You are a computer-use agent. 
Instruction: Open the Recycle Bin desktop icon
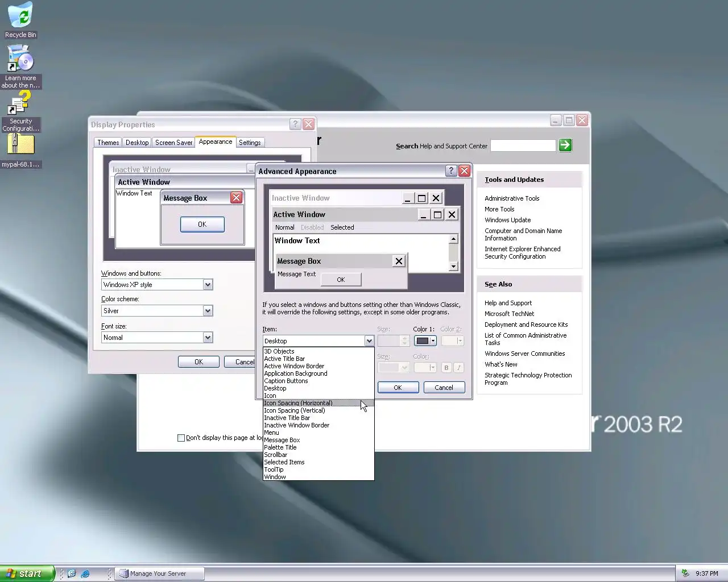(x=20, y=20)
